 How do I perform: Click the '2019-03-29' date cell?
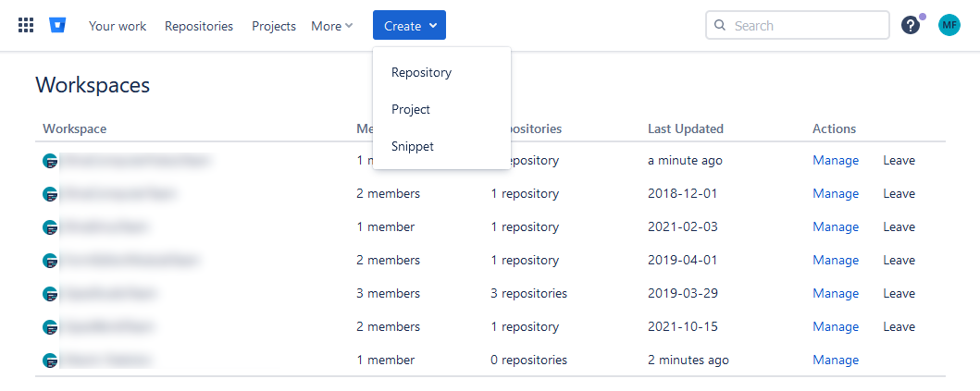coord(683,294)
